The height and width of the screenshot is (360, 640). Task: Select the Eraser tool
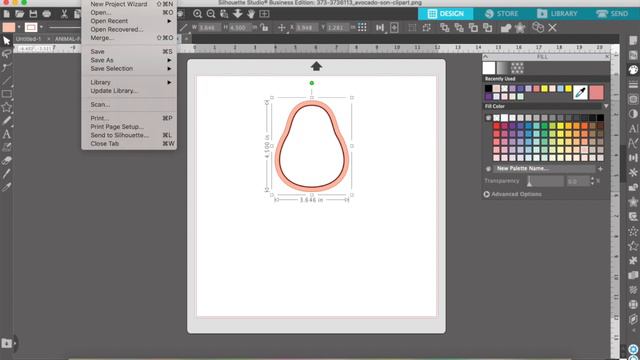point(6,160)
